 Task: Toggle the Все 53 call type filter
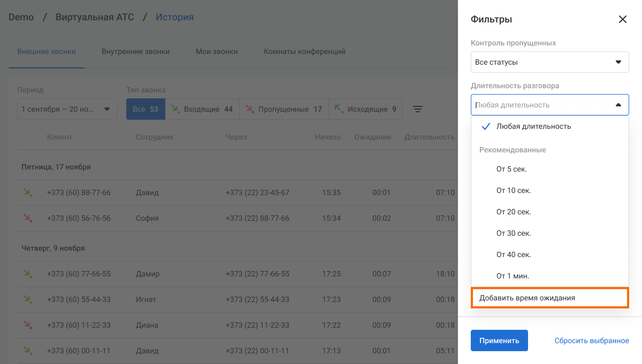point(146,109)
